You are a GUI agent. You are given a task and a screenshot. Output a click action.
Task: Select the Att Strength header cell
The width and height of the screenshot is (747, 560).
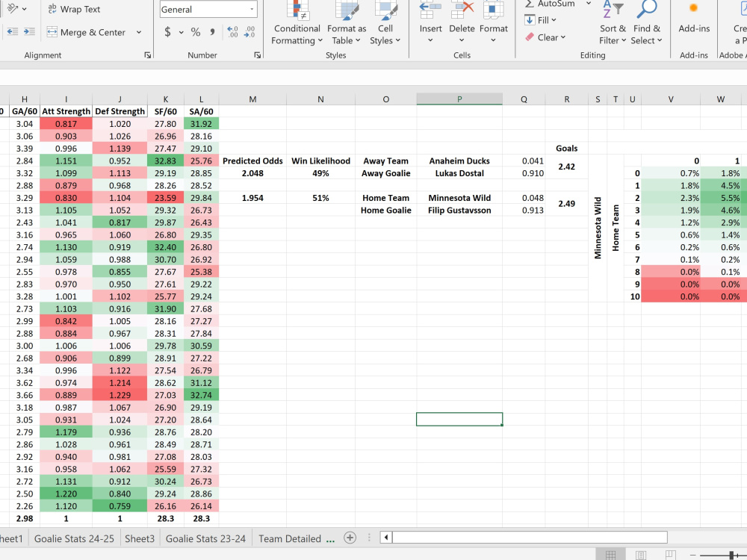coord(66,111)
